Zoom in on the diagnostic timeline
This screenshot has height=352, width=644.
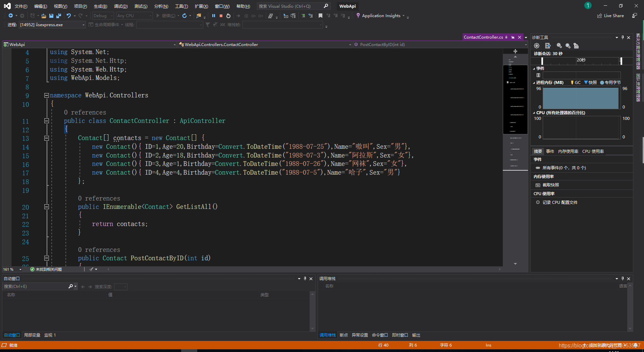[x=559, y=46]
